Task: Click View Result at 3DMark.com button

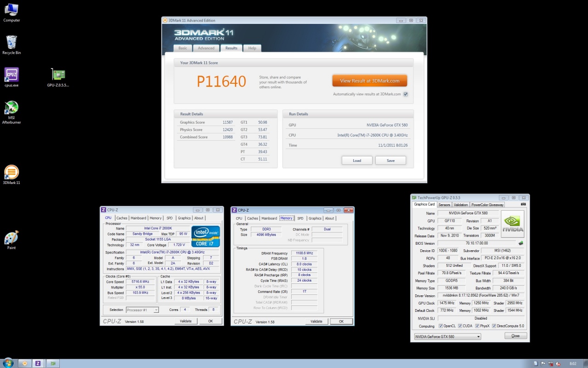Action: tap(369, 81)
